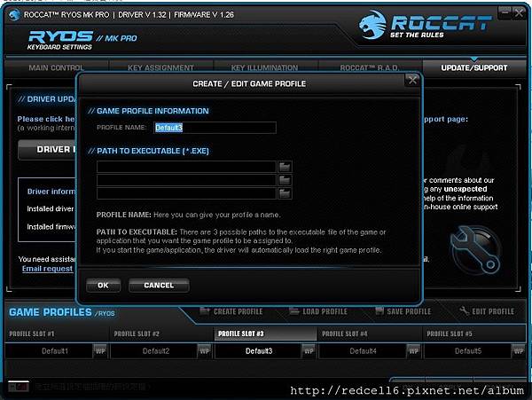This screenshot has height=400, width=532.
Task: Browse folder for third executable path
Action: [x=285, y=193]
